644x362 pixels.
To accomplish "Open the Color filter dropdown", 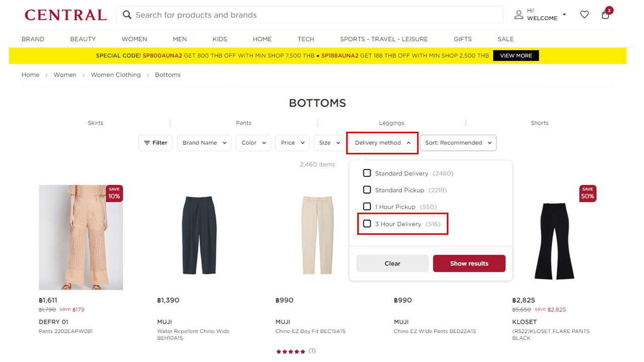I will pyautogui.click(x=253, y=143).
